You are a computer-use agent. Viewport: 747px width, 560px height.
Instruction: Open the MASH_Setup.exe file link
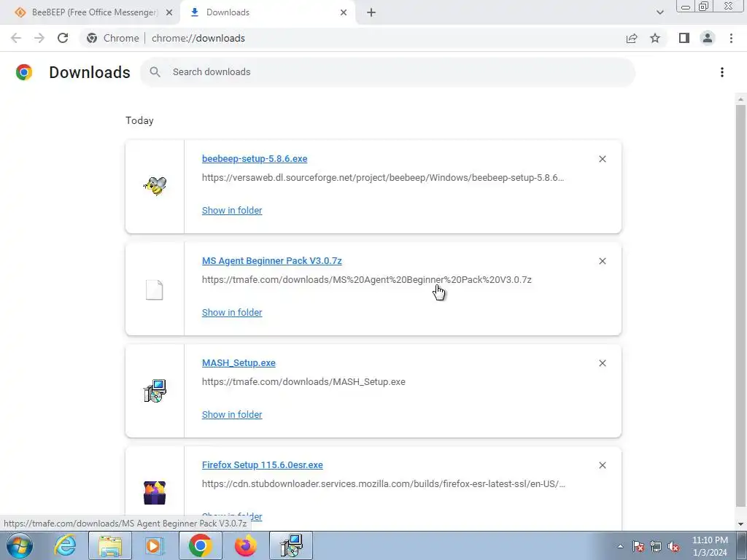coord(239,363)
